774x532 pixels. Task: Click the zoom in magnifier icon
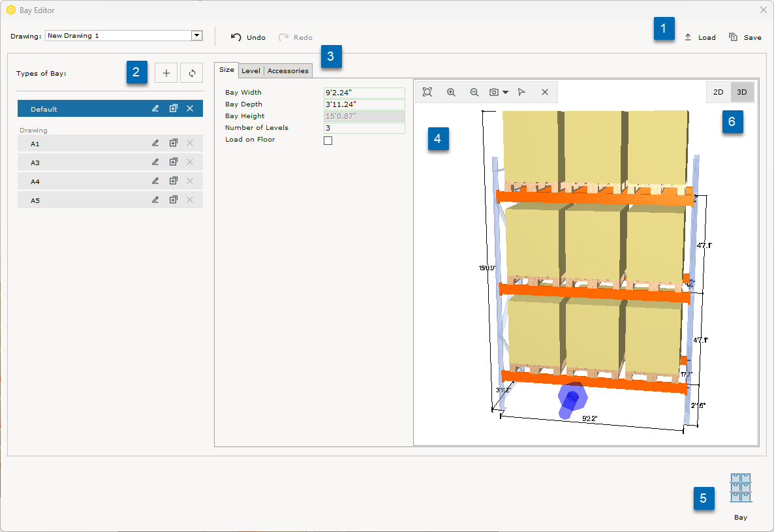(x=451, y=92)
